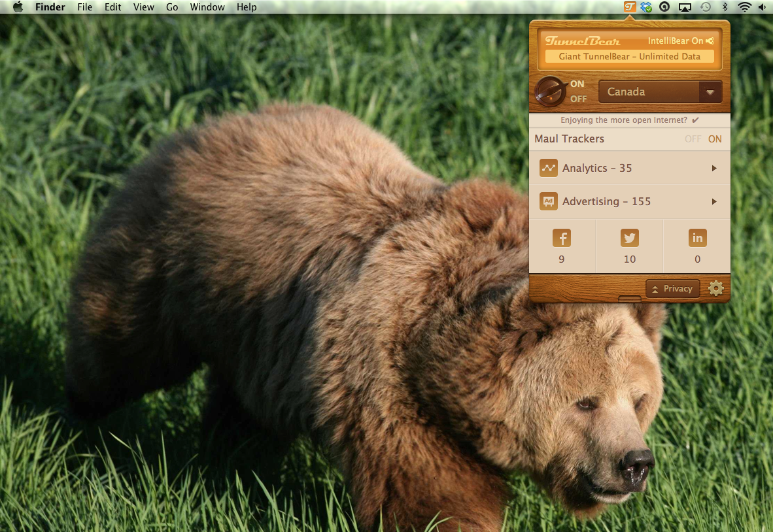The width and height of the screenshot is (773, 532).
Task: Click the LinkedIn tracker icon
Action: click(697, 238)
